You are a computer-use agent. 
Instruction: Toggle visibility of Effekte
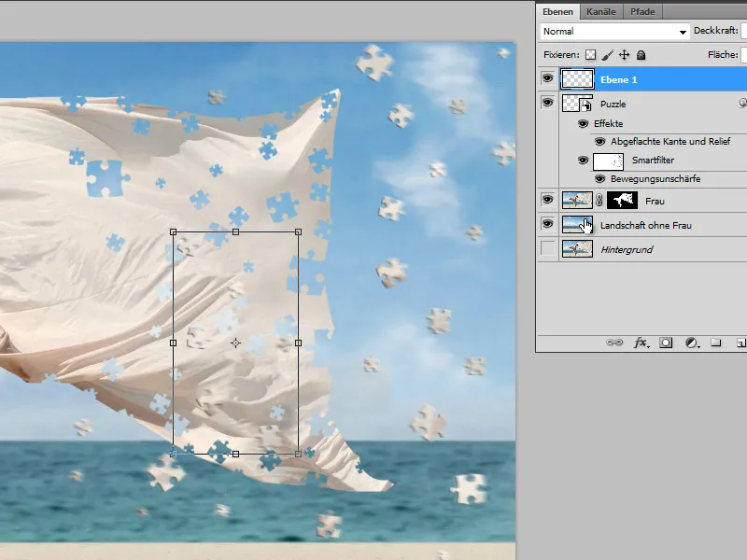(583, 124)
